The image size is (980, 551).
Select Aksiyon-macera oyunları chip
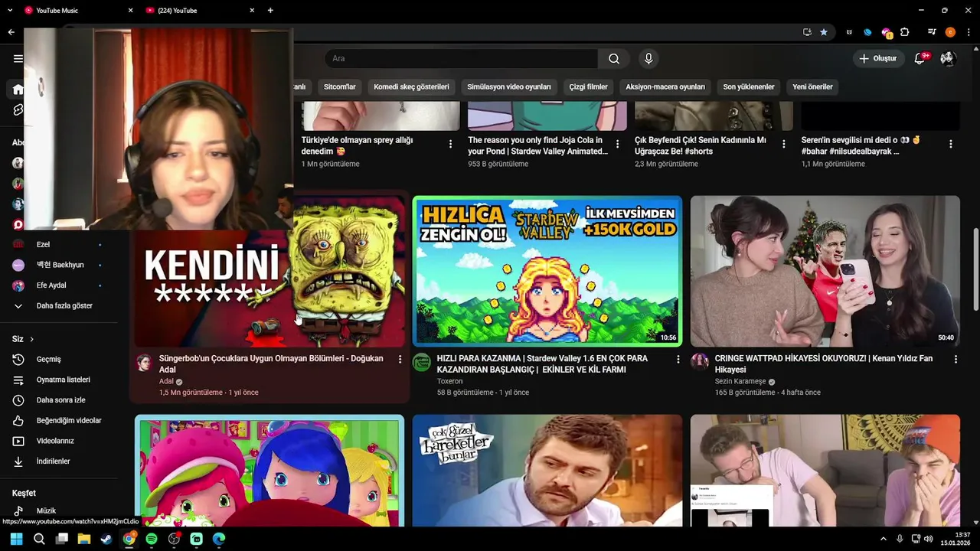pyautogui.click(x=665, y=86)
